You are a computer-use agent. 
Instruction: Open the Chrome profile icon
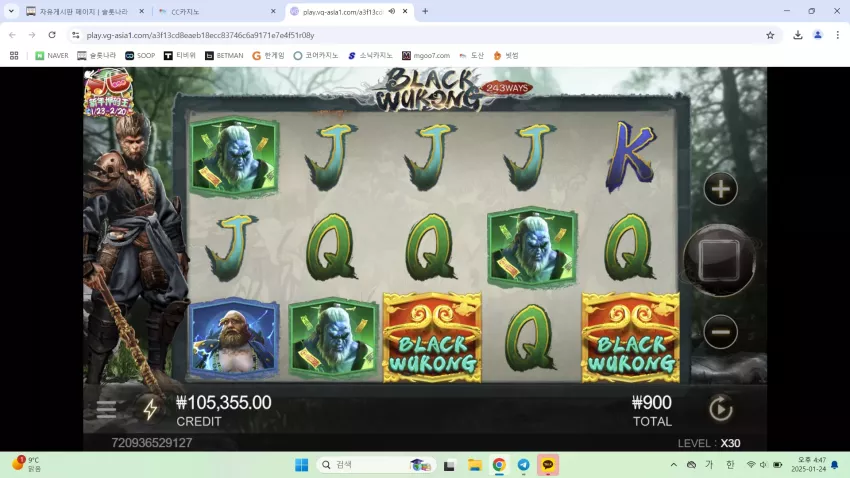coord(817,35)
